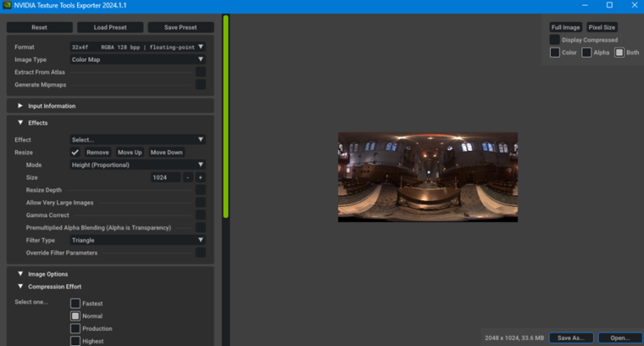This screenshot has width=644, height=346.
Task: Click the Size value input field
Action: 165,178
